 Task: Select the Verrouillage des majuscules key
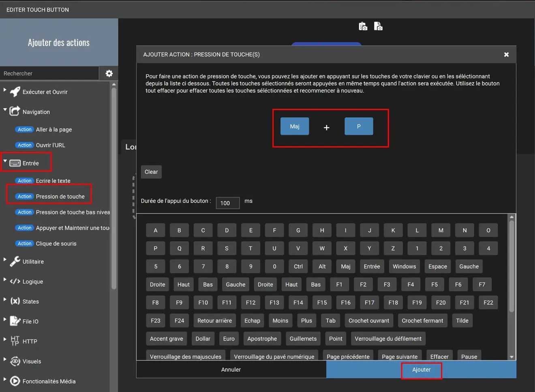tap(186, 356)
